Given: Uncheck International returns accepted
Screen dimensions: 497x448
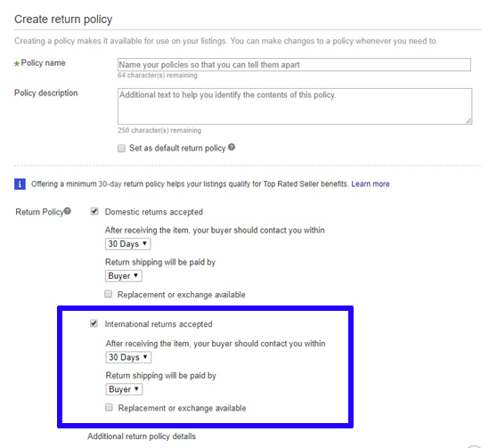Looking at the screenshot, I should [94, 323].
